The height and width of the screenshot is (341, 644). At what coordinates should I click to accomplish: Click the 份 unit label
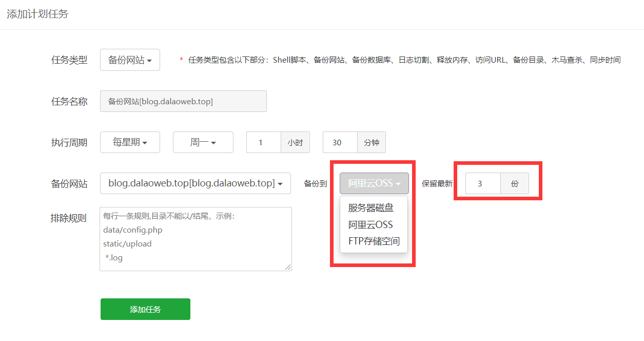point(515,183)
